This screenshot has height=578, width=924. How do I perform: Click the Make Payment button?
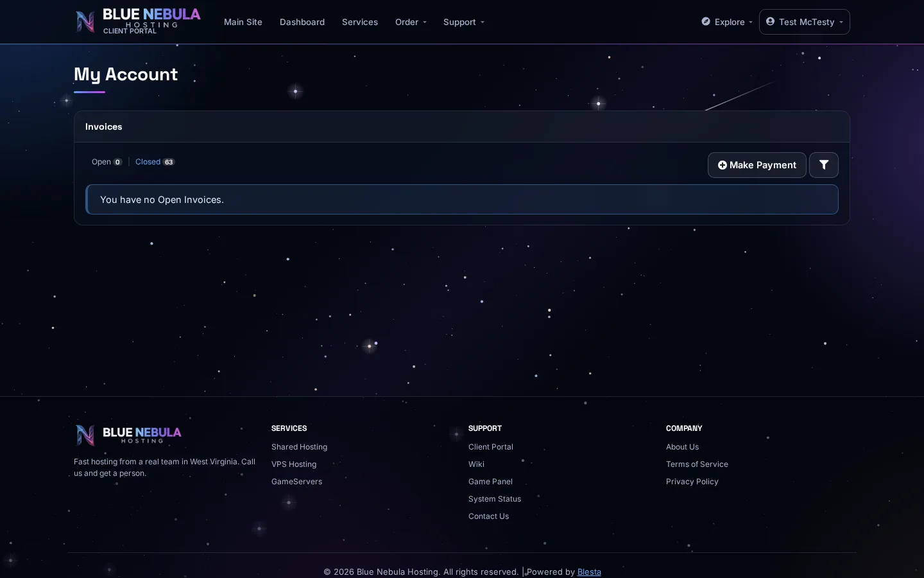tap(757, 165)
